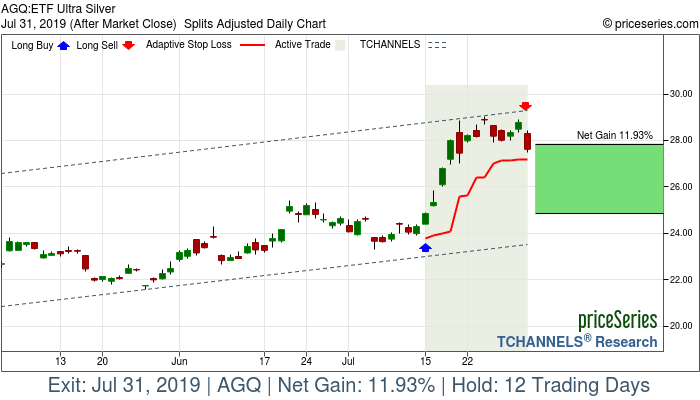Click the 30.00 price axis label

(681, 94)
